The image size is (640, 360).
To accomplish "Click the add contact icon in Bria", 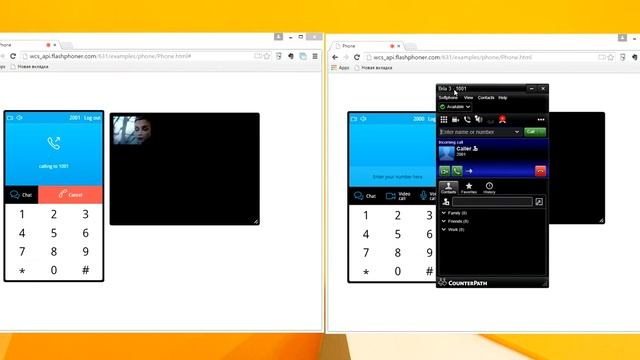I will [x=446, y=202].
